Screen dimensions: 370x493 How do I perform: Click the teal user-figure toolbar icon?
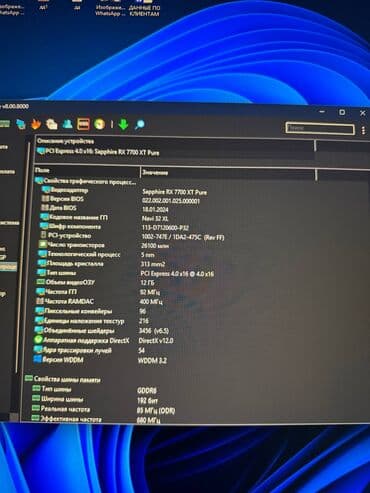pos(68,124)
